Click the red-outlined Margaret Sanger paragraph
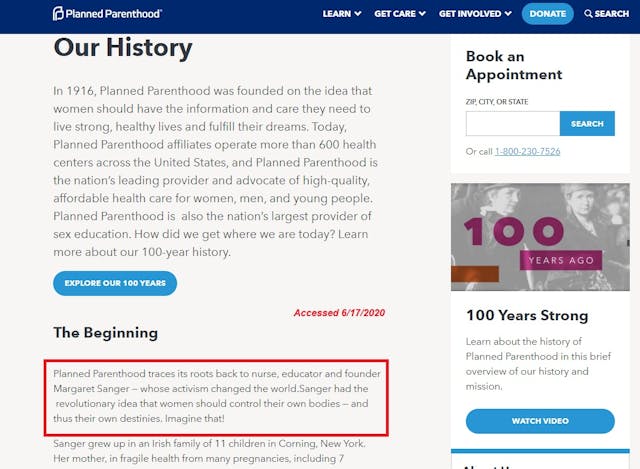This screenshot has width=640, height=469. tap(215, 396)
